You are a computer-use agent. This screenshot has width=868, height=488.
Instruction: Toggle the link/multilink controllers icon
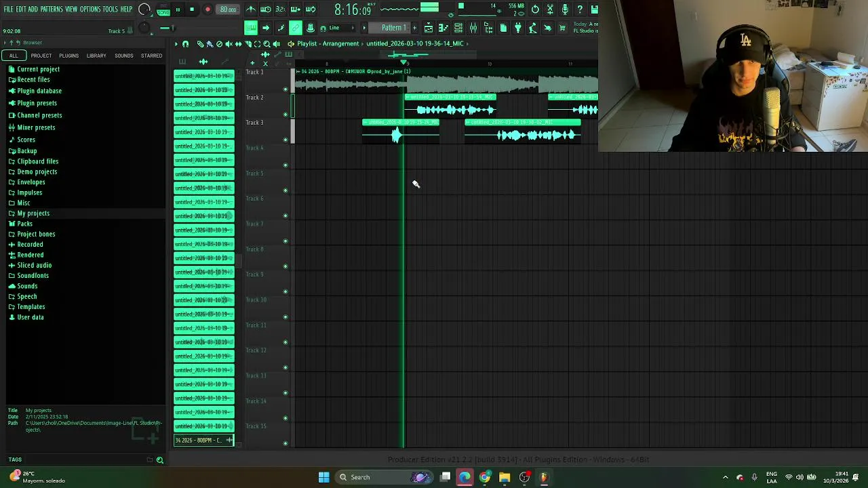click(x=296, y=28)
